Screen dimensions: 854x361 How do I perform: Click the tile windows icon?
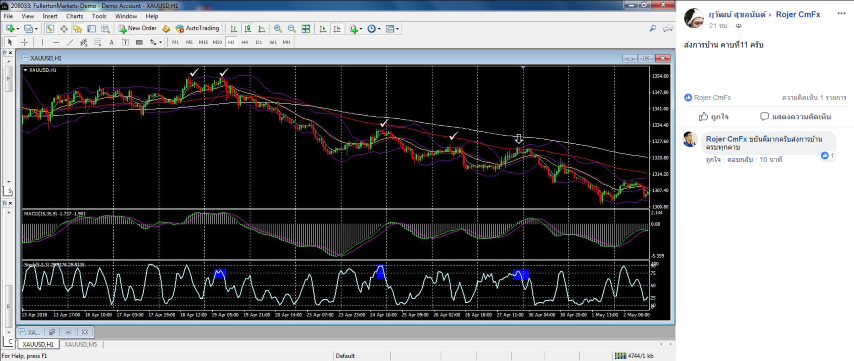306,28
